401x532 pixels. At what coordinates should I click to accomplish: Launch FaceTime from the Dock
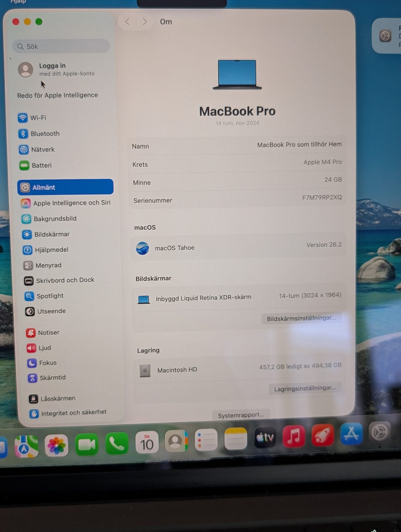point(86,444)
